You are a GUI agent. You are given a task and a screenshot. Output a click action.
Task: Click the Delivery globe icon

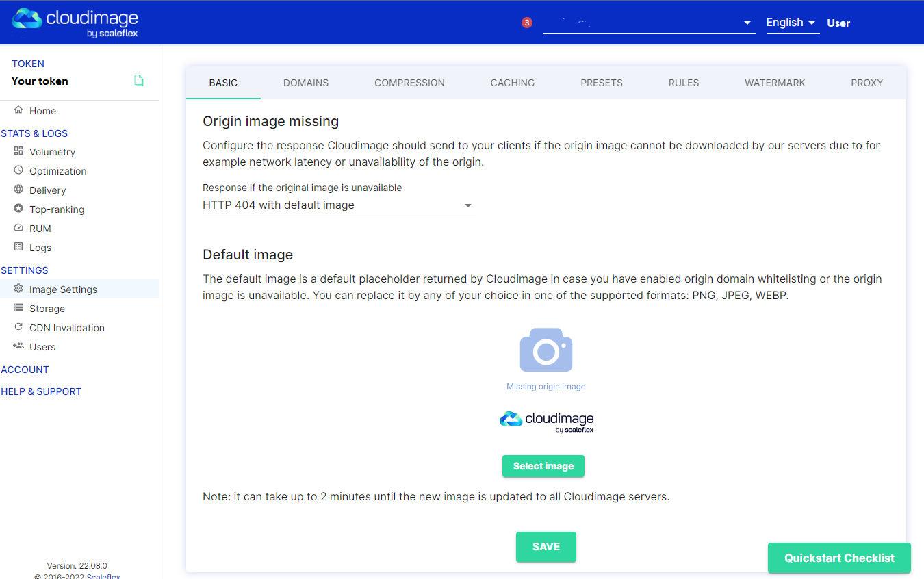(x=18, y=190)
